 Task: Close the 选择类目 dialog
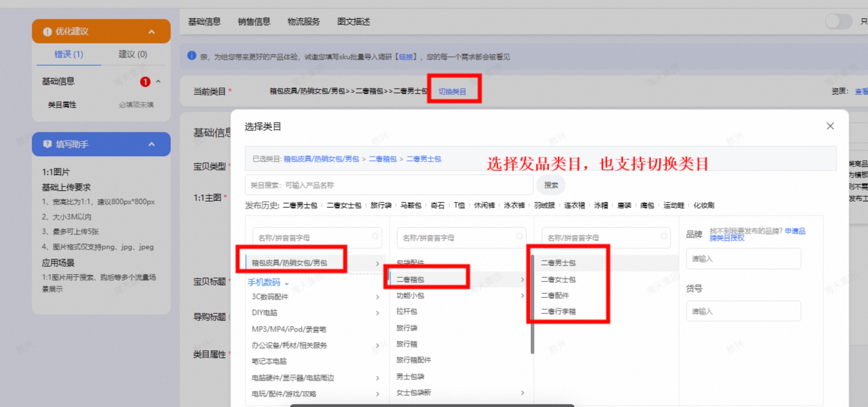click(x=830, y=126)
